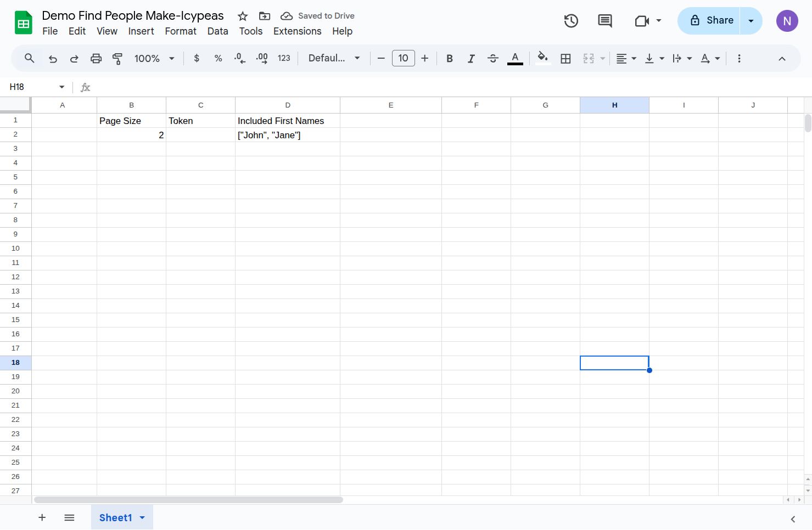
Task: Toggle strikethrough formatting
Action: [493, 58]
